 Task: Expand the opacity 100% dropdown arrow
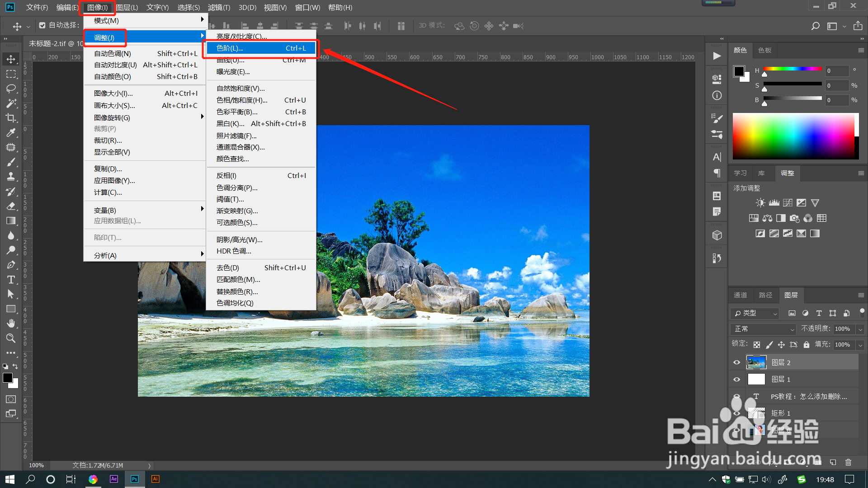[x=860, y=329]
